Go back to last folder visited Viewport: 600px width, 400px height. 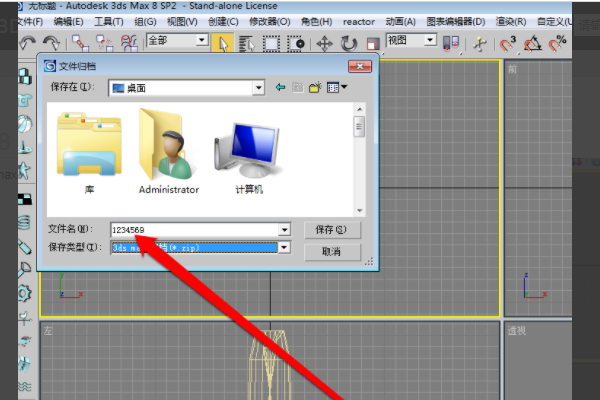coord(280,88)
